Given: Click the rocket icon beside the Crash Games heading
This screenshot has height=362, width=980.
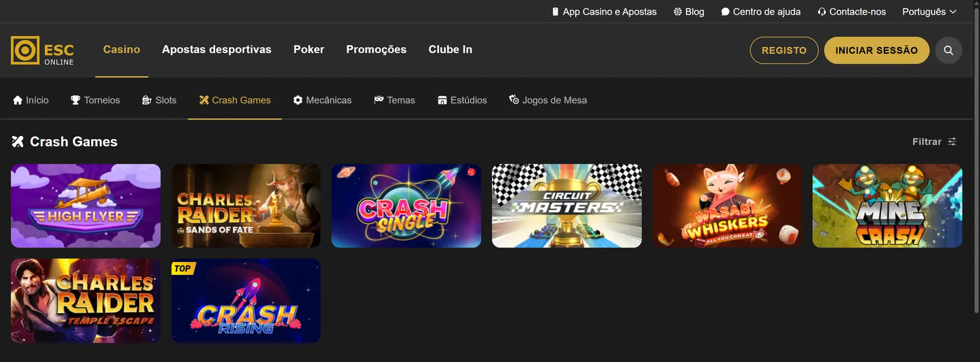Looking at the screenshot, I should click(18, 141).
